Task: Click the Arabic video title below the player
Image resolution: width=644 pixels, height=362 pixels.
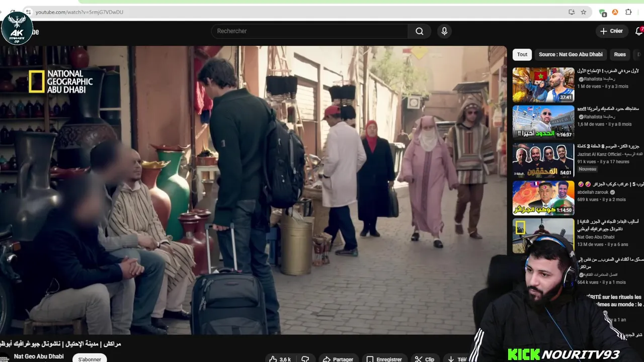Action: [x=60, y=344]
